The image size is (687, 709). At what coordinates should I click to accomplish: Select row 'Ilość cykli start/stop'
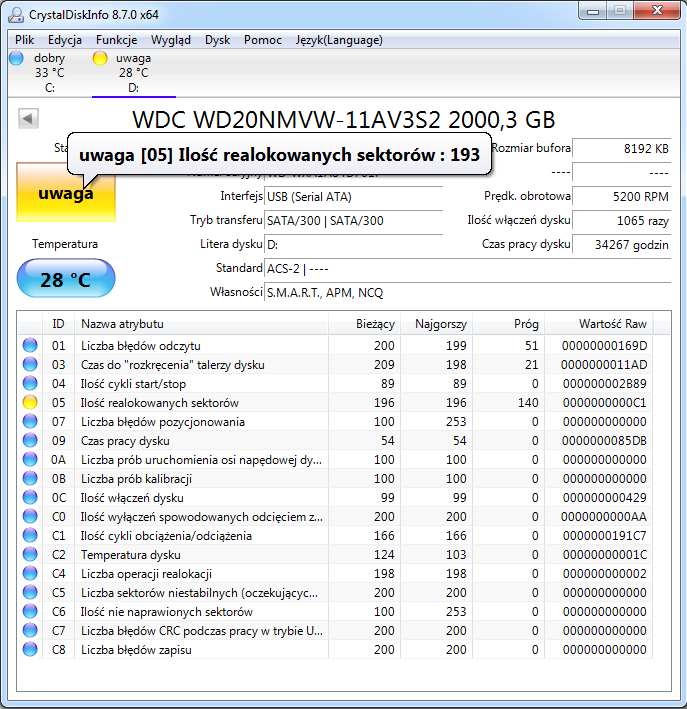coord(336,383)
